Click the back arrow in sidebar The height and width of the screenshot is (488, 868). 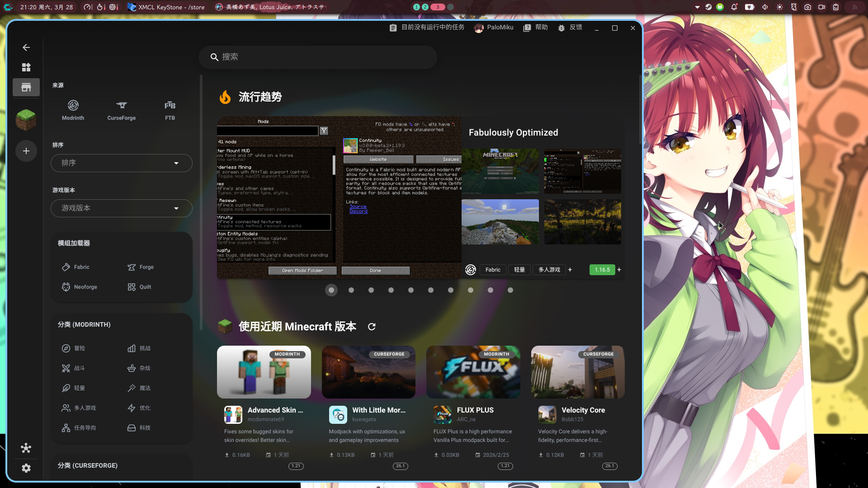pyautogui.click(x=26, y=47)
